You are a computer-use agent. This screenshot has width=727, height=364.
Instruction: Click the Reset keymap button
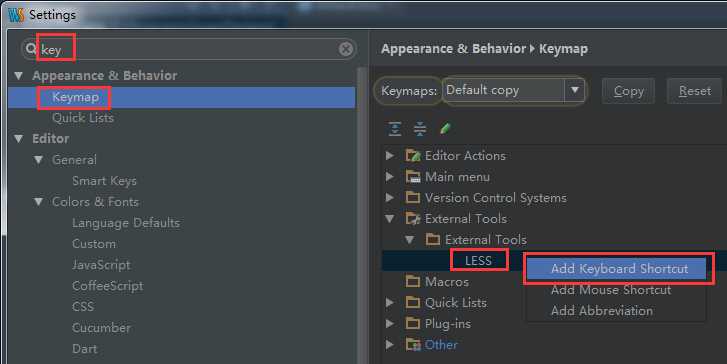coord(694,91)
